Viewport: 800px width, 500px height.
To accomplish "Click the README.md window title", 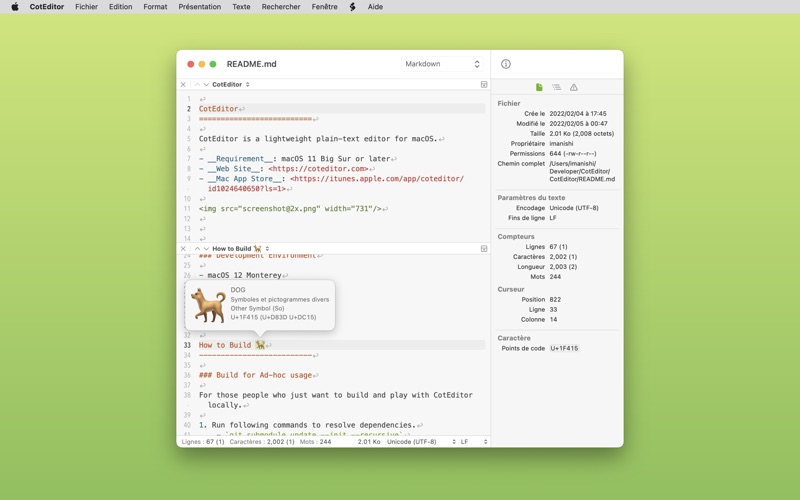I will (x=252, y=64).
